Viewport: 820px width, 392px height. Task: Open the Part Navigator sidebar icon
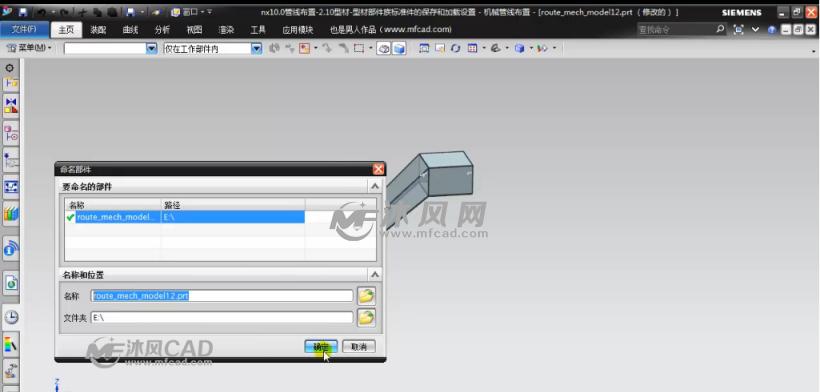pyautogui.click(x=11, y=134)
